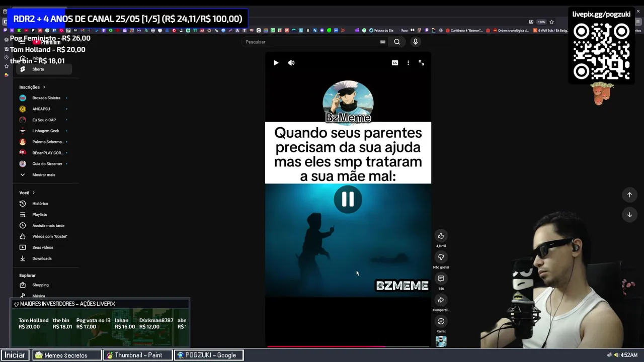Click the Remix icon
Screen dimensions: 644x362
[x=441, y=321]
